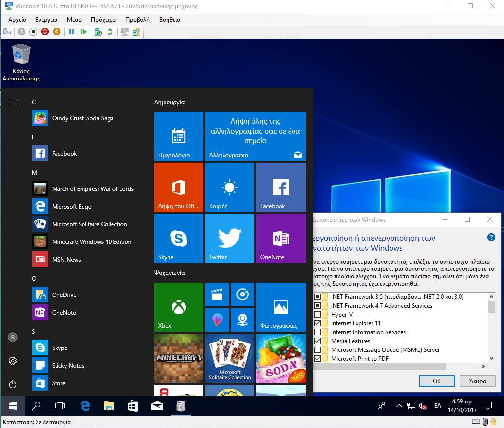
Task: Open the Minecraft tile
Action: [179, 358]
